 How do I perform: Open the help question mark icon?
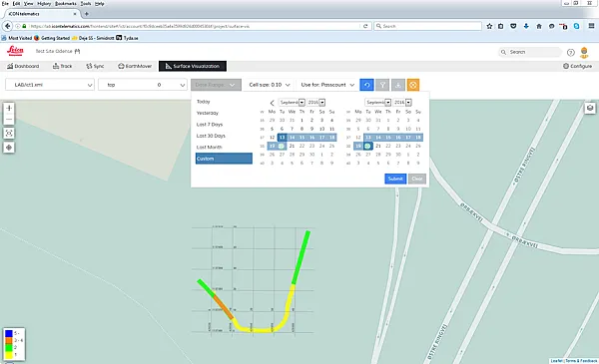click(571, 52)
